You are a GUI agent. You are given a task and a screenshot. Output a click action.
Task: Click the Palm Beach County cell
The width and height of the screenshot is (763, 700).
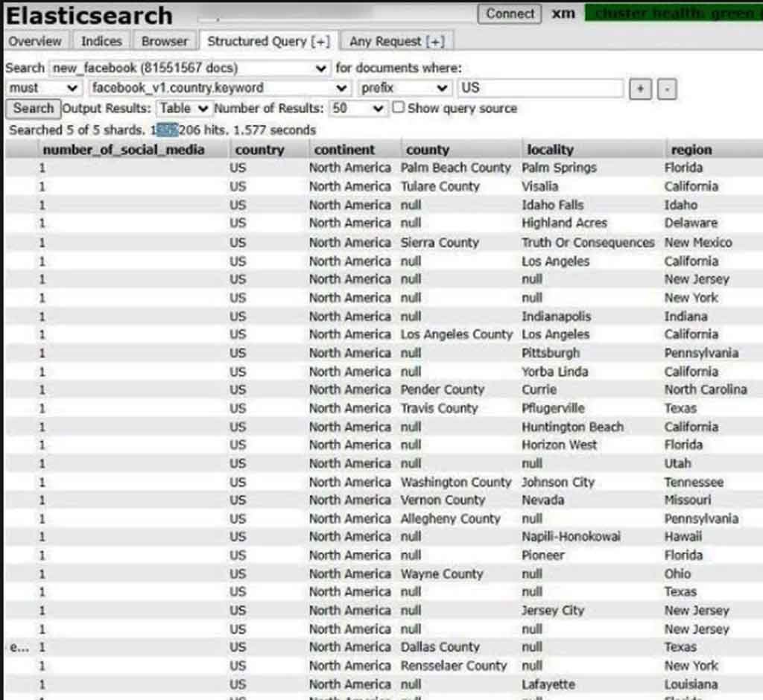tap(455, 168)
